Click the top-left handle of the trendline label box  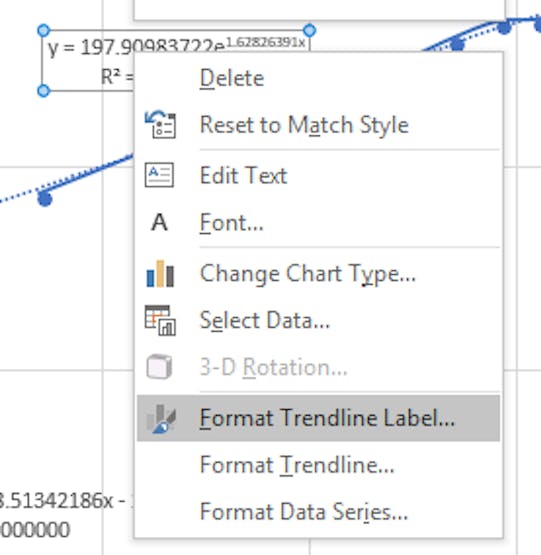[x=44, y=30]
